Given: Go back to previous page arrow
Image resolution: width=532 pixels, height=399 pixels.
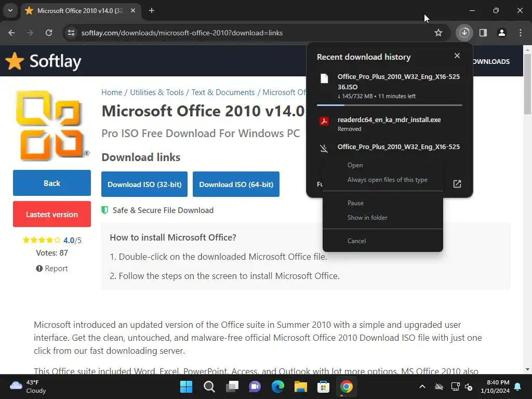Looking at the screenshot, I should [x=11, y=33].
